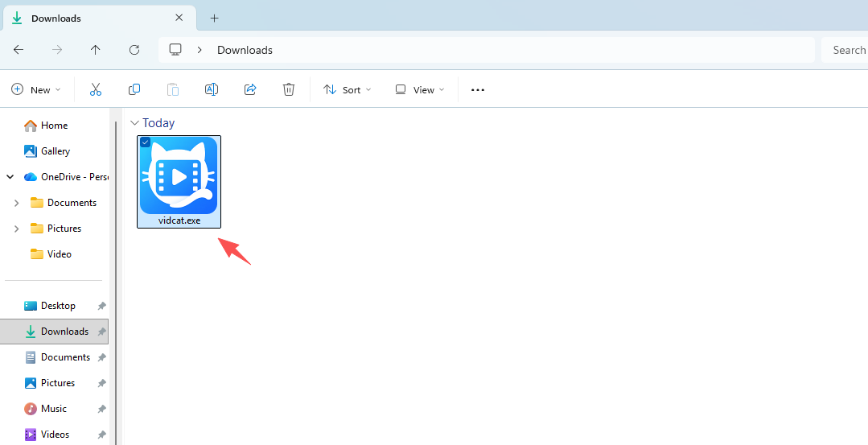Screen dimensions: 868x445
Task: Rename the selected file
Action: click(212, 89)
